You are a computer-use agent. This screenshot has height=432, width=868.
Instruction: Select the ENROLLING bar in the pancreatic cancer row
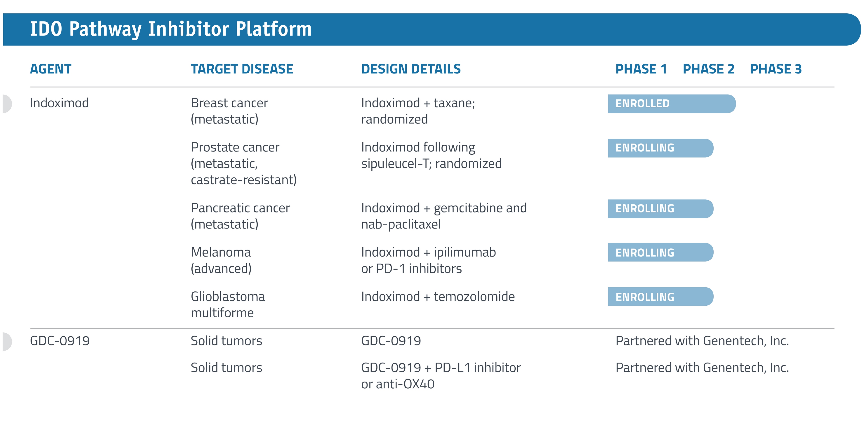(660, 209)
